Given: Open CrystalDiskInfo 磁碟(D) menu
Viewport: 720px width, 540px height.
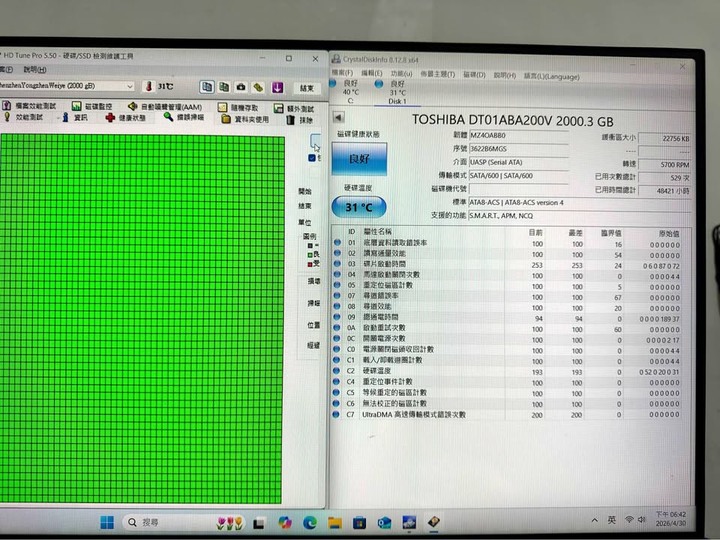Looking at the screenshot, I should click(x=474, y=74).
